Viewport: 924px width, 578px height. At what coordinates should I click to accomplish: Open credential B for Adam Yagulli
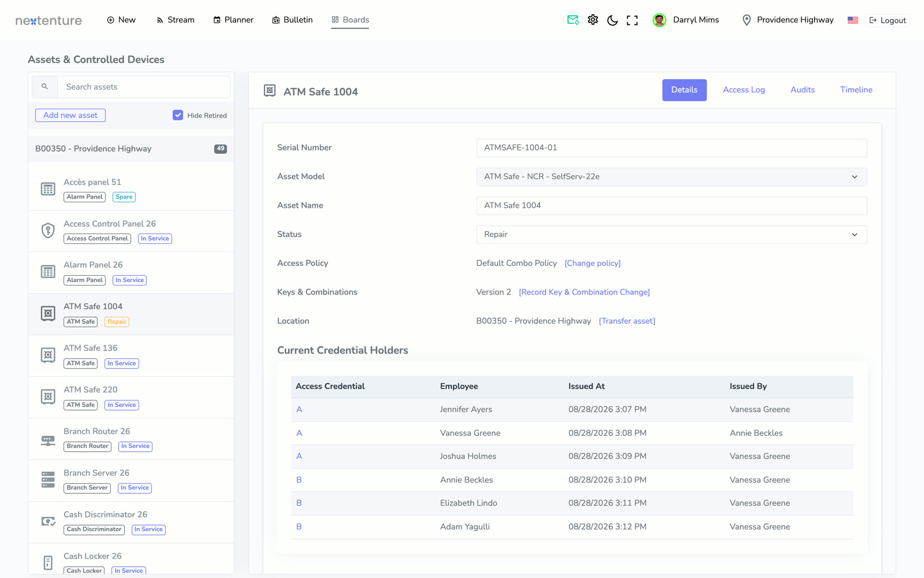(x=299, y=527)
